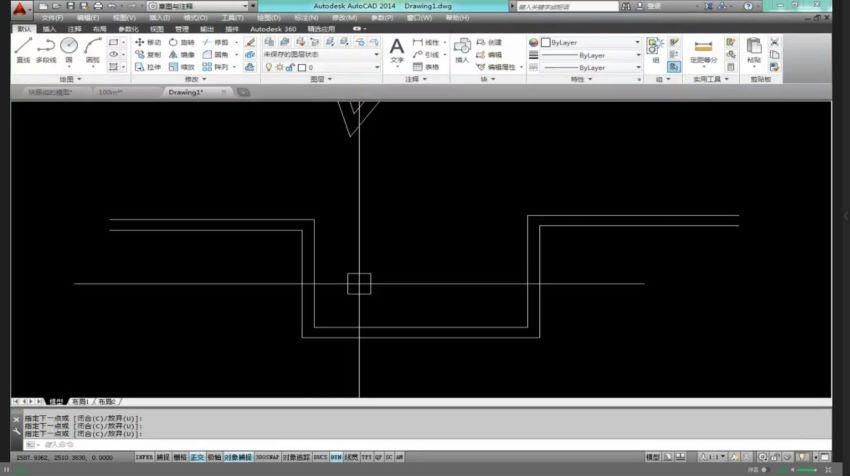The width and height of the screenshot is (850, 476).
Task: Expand the Properties (特性) panel
Action: [581, 79]
